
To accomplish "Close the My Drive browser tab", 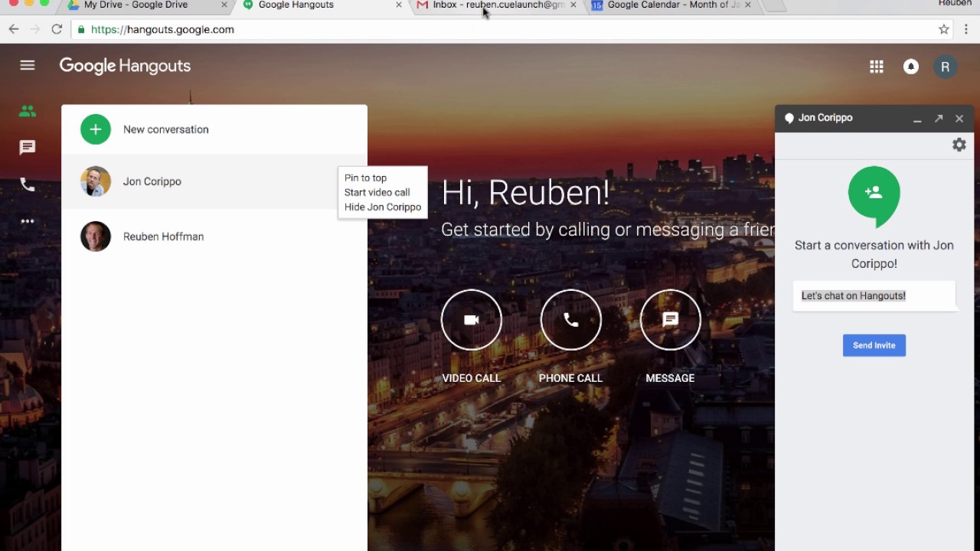I will (x=224, y=5).
